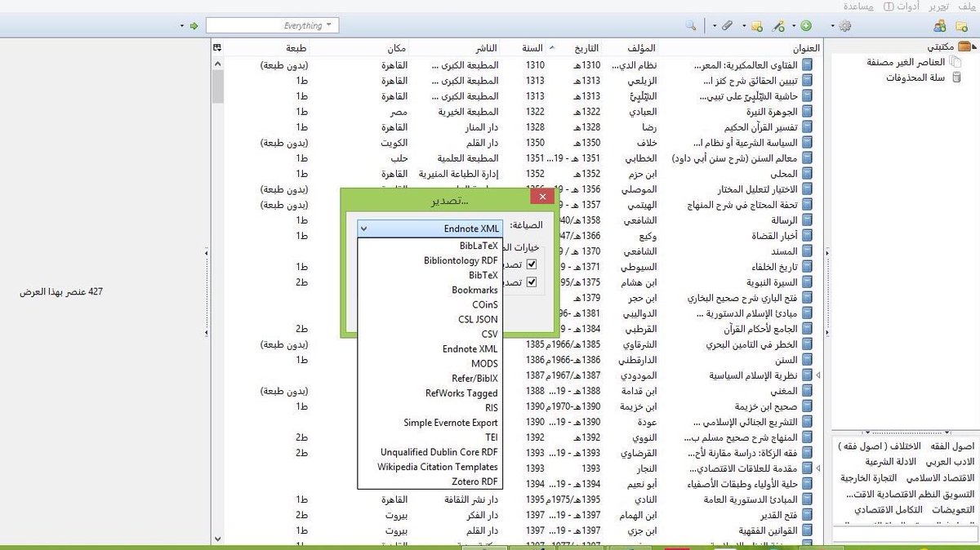Click the magnifier Advanced Search icon
Viewport: 980px width, 550px height.
[x=691, y=25]
